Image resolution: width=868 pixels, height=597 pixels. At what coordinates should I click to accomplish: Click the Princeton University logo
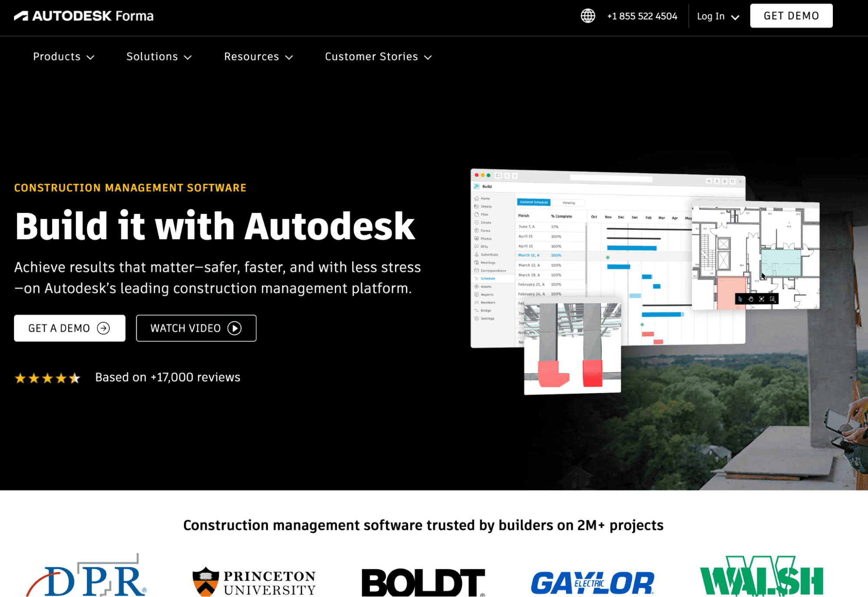point(254,582)
